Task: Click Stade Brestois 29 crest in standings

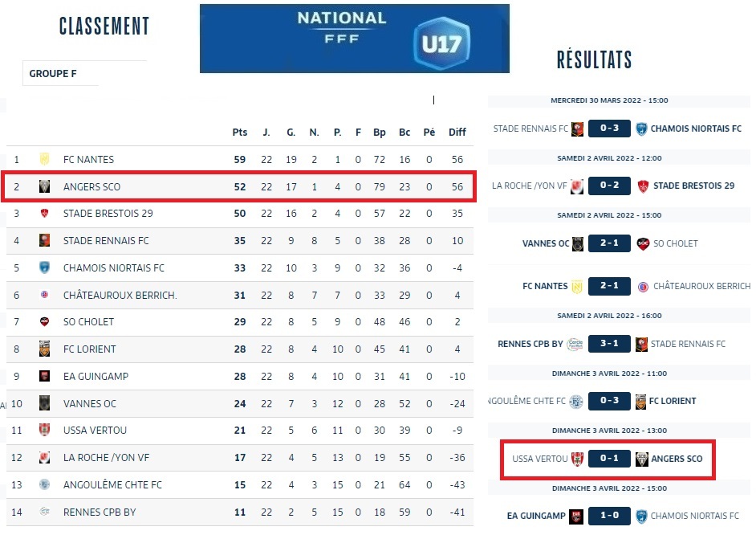Action: click(45, 214)
